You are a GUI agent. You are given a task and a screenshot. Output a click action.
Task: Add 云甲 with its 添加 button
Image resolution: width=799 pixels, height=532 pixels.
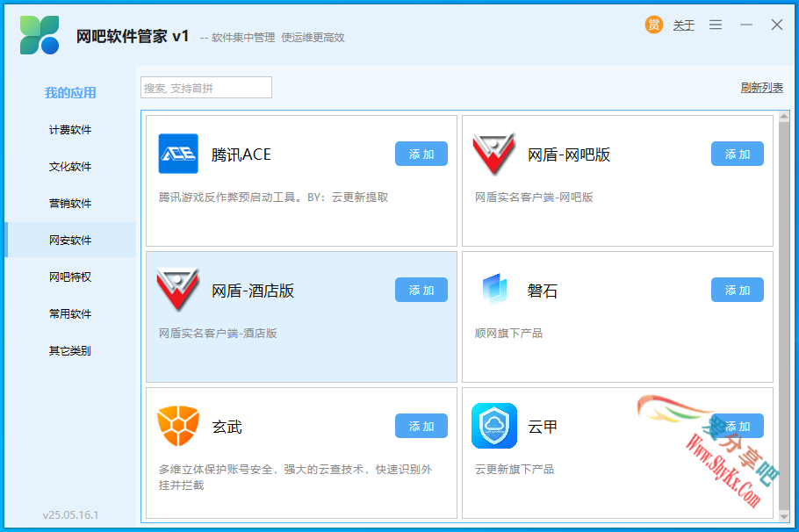[x=738, y=426]
